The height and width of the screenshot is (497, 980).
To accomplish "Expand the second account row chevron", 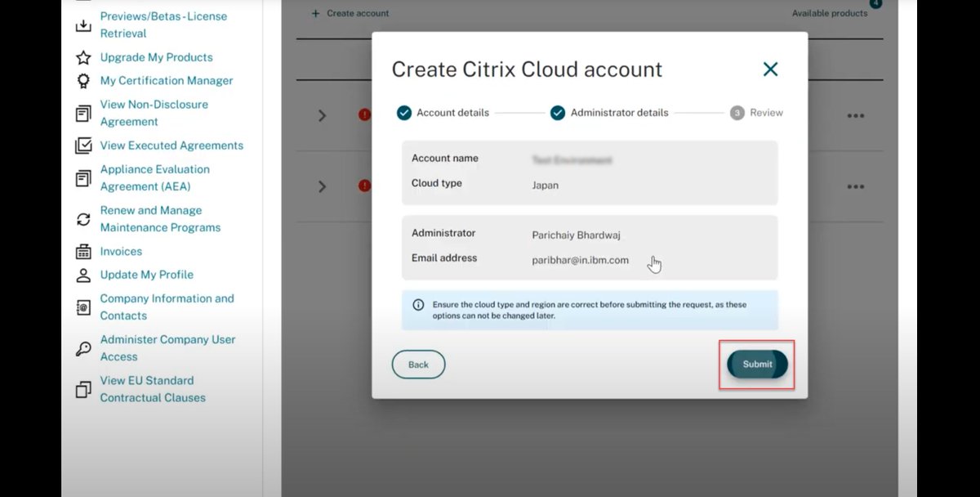I will click(x=320, y=186).
